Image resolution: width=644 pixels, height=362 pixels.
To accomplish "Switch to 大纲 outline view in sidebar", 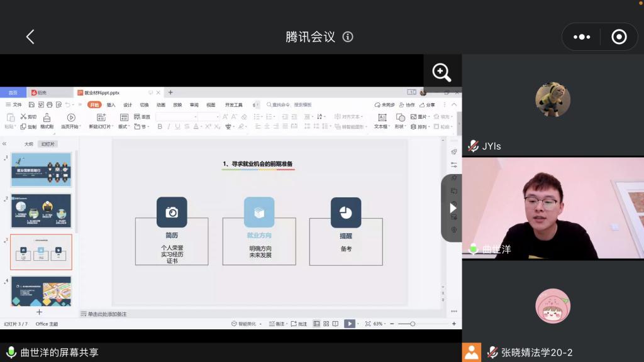I will coord(29,144).
